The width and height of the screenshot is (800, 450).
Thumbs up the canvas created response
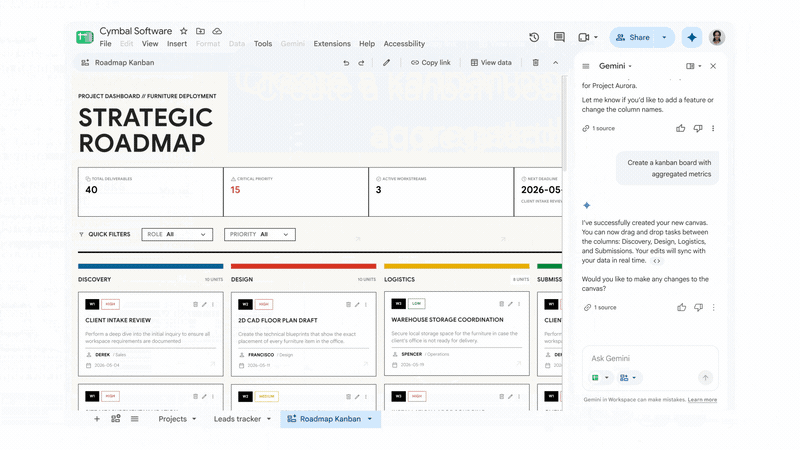point(682,307)
